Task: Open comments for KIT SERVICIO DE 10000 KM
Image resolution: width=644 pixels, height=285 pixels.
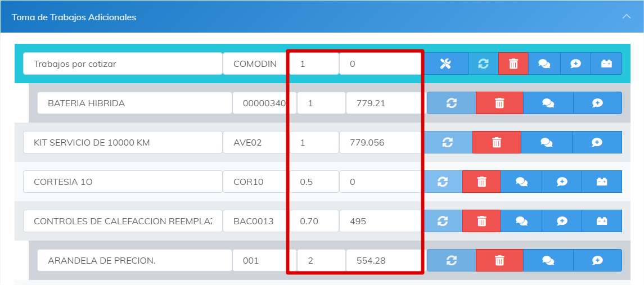Action: [546, 143]
